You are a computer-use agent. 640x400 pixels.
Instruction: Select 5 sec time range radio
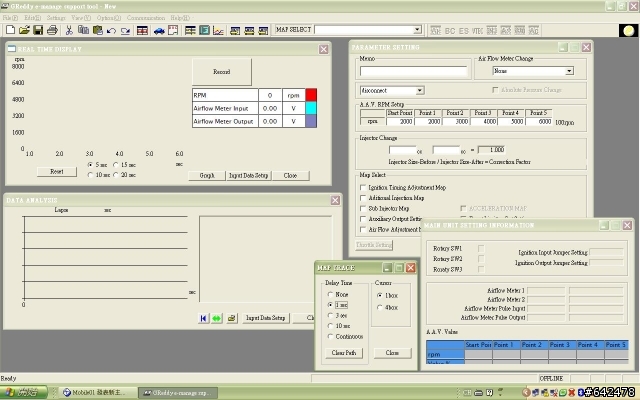click(90, 164)
